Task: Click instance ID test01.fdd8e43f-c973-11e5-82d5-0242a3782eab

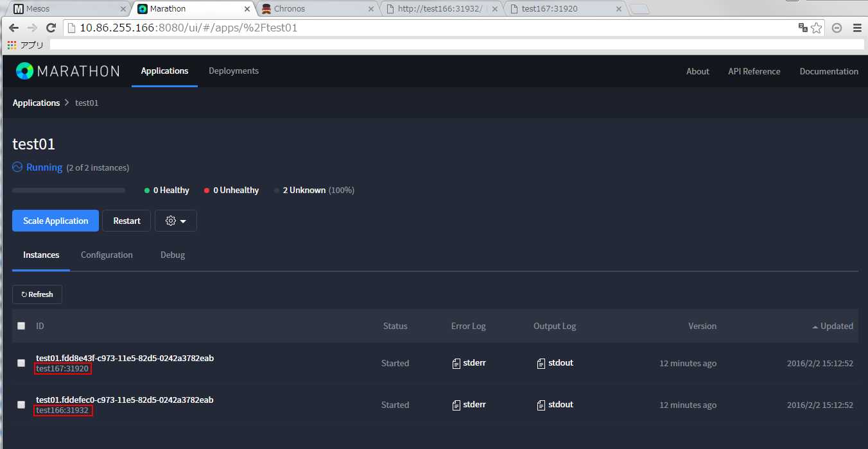Action: click(125, 358)
